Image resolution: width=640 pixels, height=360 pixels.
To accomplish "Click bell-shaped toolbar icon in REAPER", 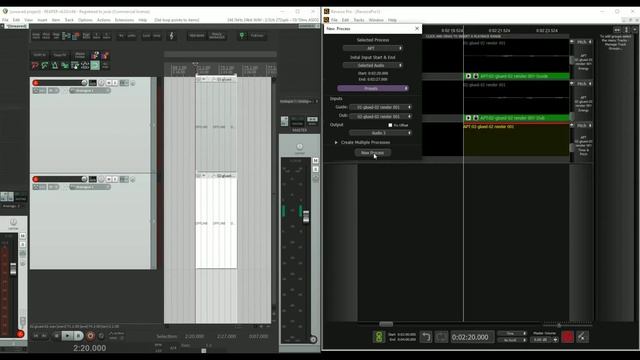I will [x=55, y=65].
